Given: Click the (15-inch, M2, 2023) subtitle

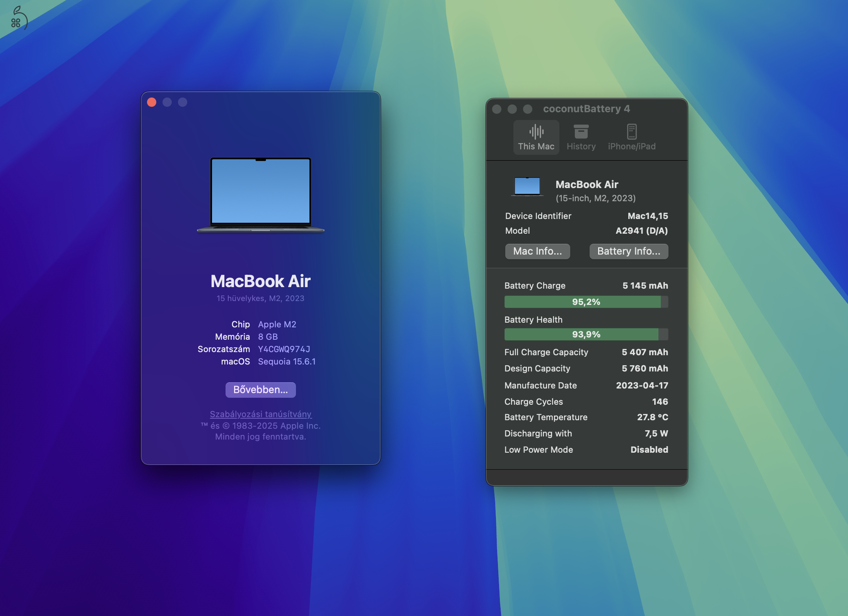Looking at the screenshot, I should coord(596,198).
